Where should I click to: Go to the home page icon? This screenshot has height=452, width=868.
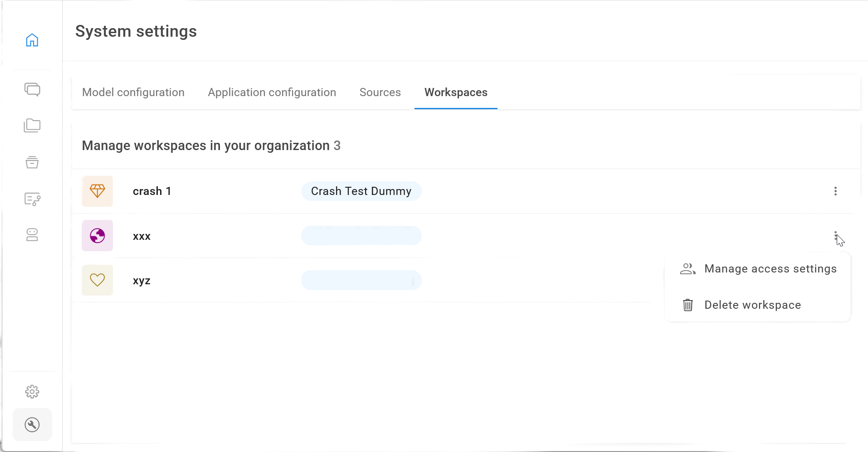(32, 40)
